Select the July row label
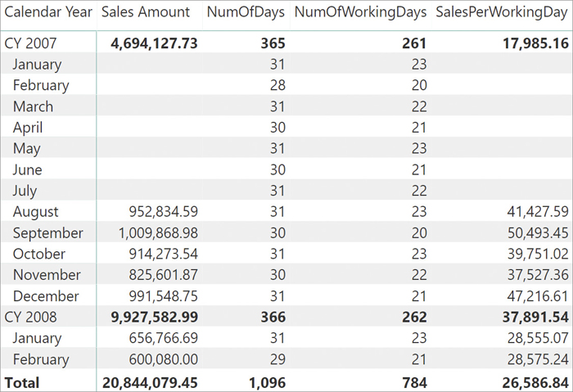The width and height of the screenshot is (573, 392). click(25, 191)
